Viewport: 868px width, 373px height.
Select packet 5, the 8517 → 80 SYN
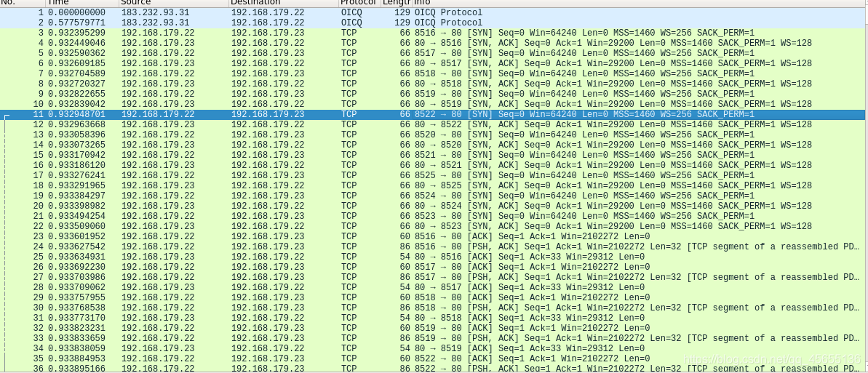pyautogui.click(x=434, y=53)
